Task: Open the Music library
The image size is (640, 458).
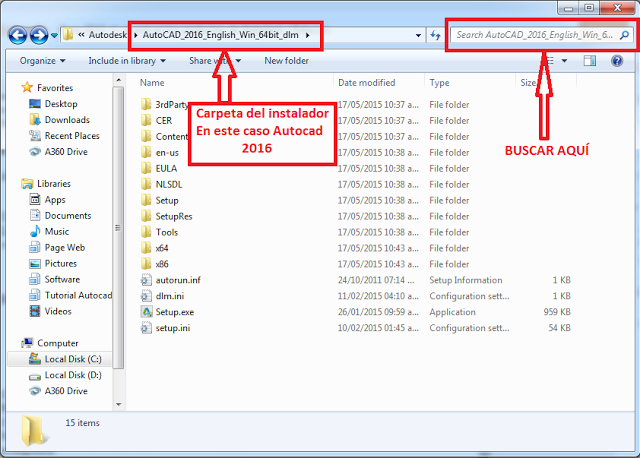Action: tap(57, 231)
